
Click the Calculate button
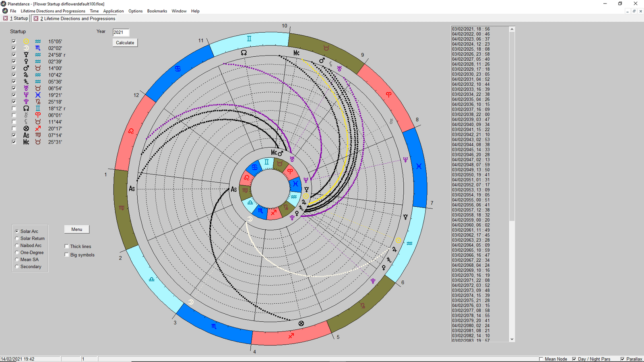(125, 42)
